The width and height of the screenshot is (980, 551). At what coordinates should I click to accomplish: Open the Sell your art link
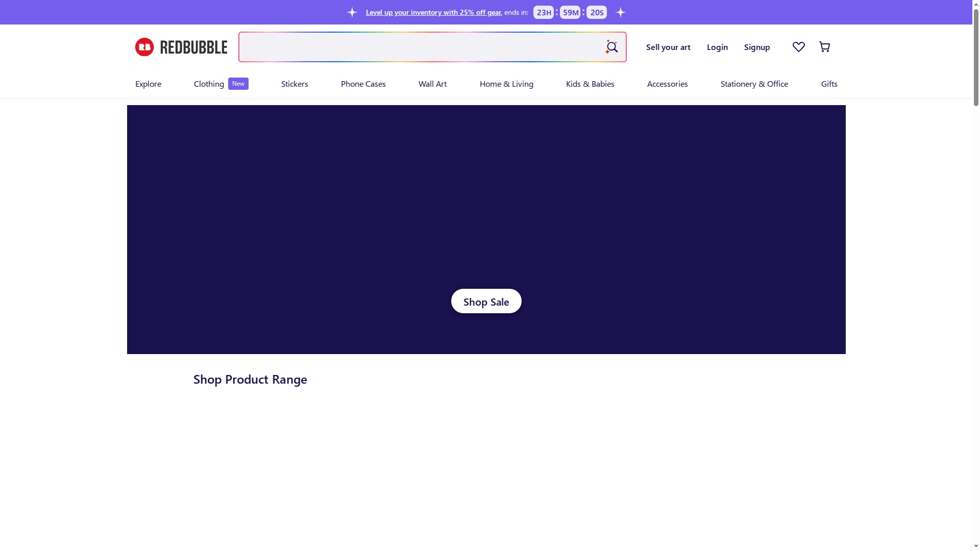pos(668,47)
